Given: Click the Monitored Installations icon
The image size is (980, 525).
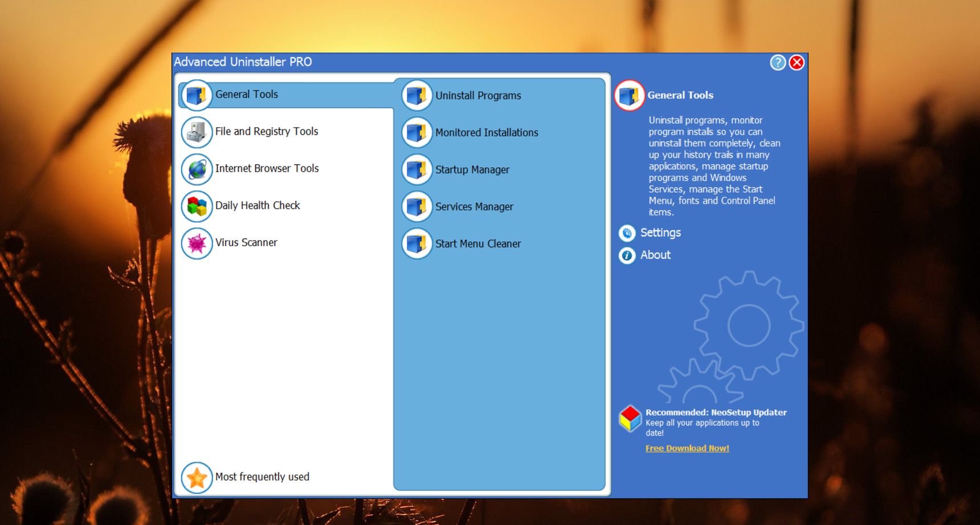Looking at the screenshot, I should click(x=417, y=132).
